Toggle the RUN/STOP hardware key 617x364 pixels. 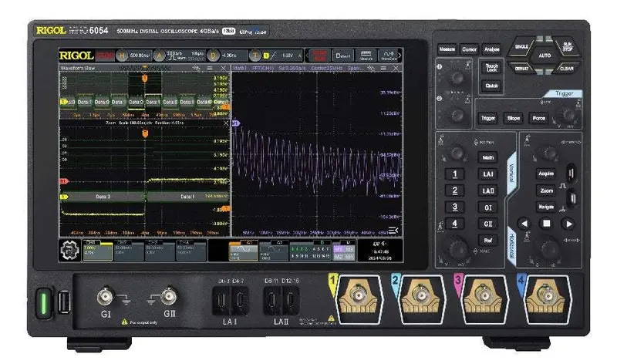coord(566,47)
